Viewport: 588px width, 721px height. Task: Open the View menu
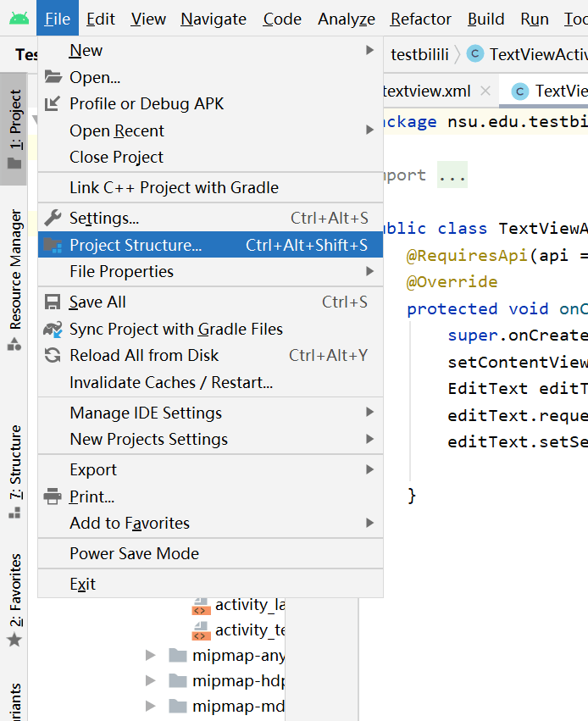pyautogui.click(x=148, y=19)
